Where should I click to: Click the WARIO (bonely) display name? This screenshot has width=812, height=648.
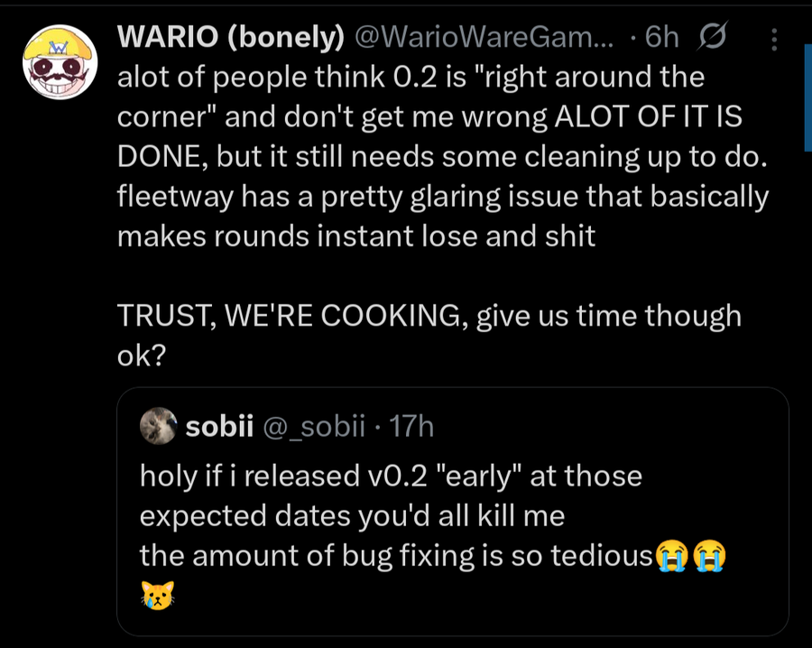tap(232, 37)
